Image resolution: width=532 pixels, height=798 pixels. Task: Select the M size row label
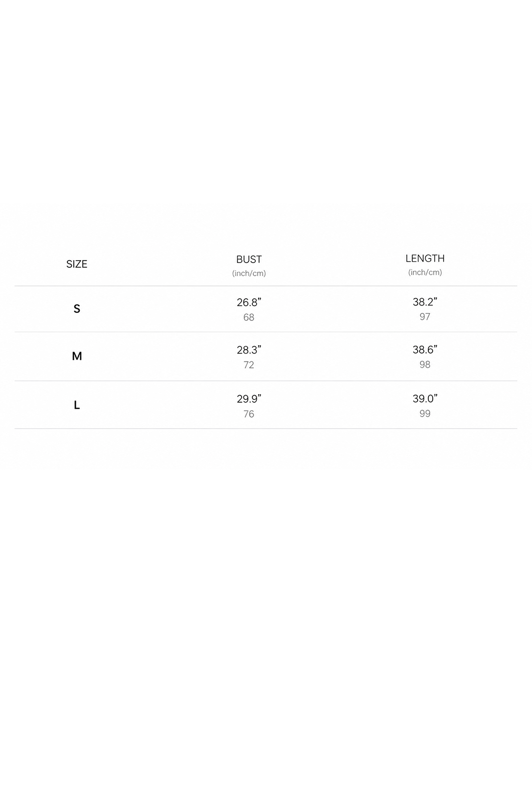77,356
